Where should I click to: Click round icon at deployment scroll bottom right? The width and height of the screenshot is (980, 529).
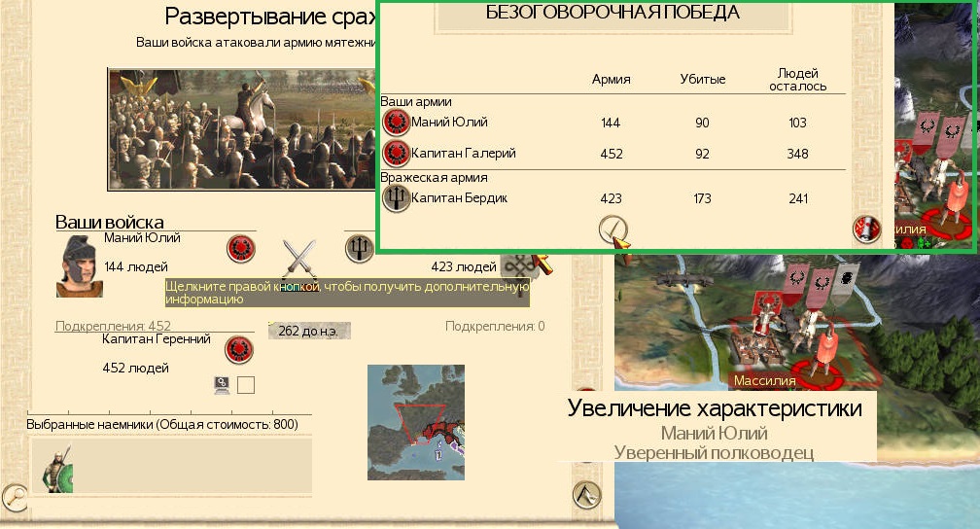point(586,495)
